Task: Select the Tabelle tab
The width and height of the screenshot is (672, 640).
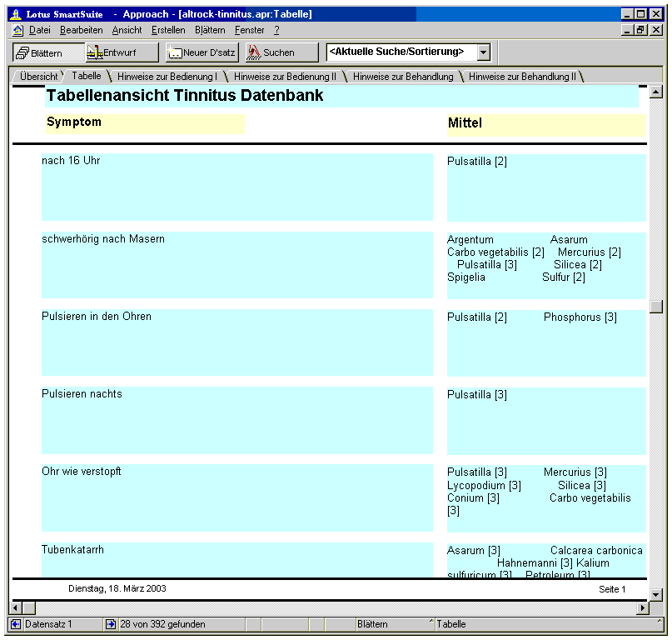Action: pyautogui.click(x=87, y=76)
